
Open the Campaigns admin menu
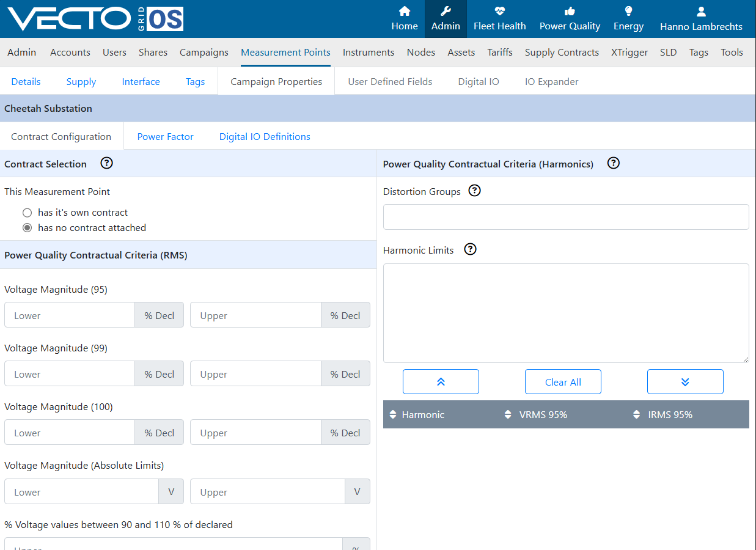pyautogui.click(x=204, y=53)
